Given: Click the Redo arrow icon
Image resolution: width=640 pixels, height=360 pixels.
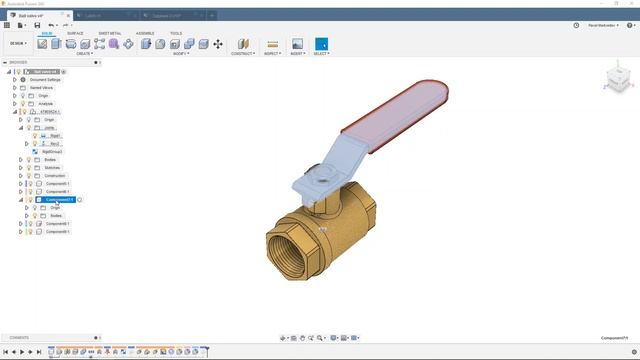Looking at the screenshot, I should pos(65,25).
